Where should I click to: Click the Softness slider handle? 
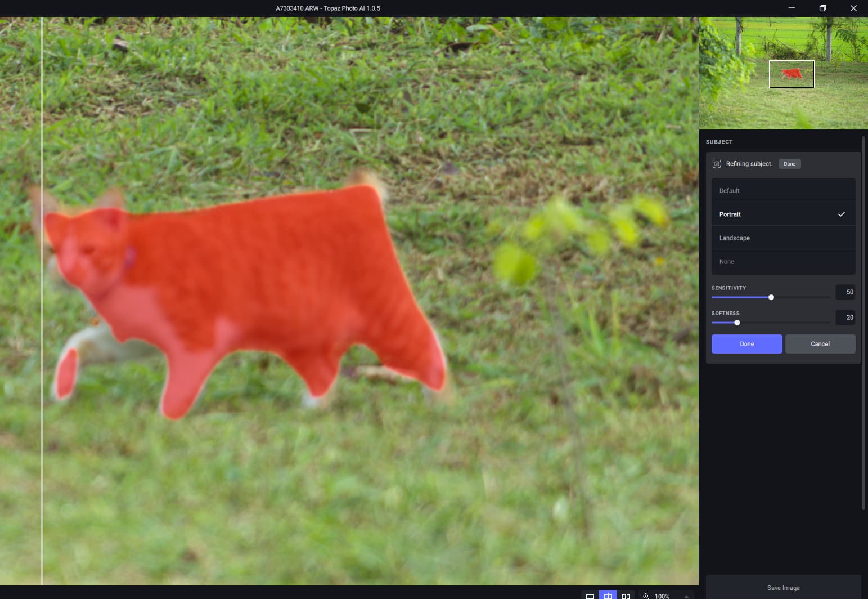tap(737, 323)
